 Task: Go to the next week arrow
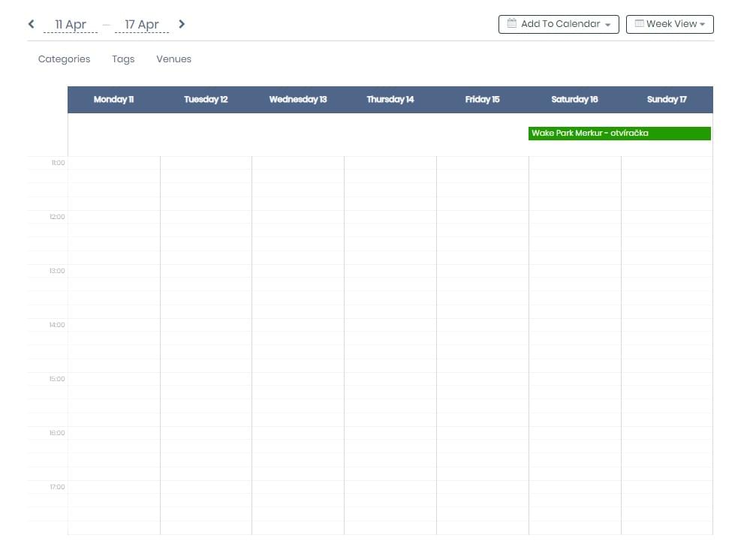(x=182, y=23)
